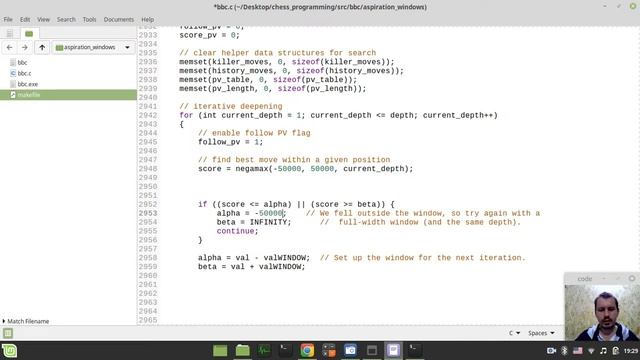Screen dimensions: 640x360
Task: Click the if score <= alpha condition line
Action: pos(296,204)
